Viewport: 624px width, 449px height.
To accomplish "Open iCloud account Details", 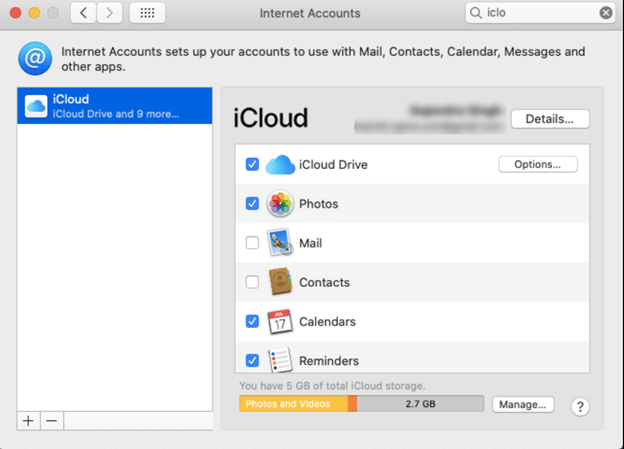I will (x=550, y=119).
